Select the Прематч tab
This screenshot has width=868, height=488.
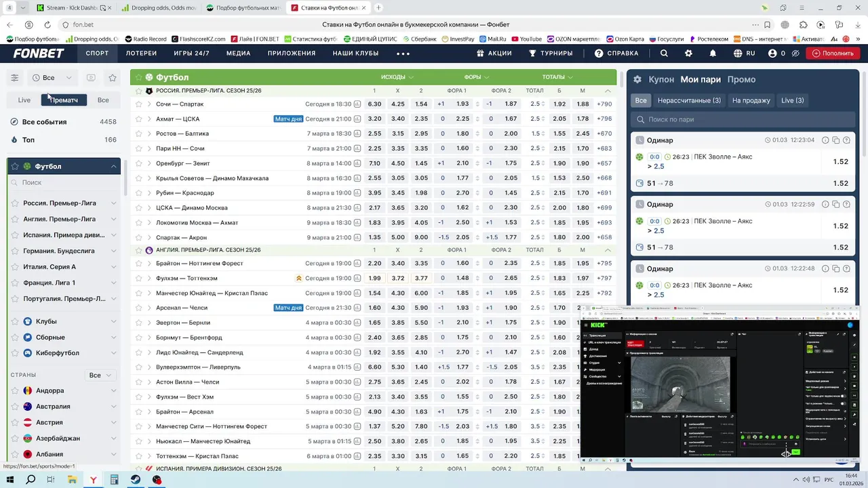click(x=64, y=100)
